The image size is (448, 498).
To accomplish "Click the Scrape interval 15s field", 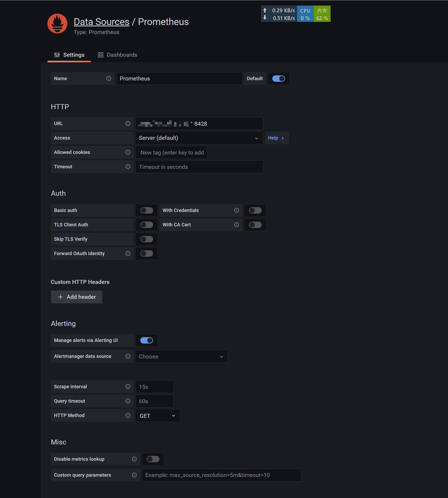I will 155,387.
